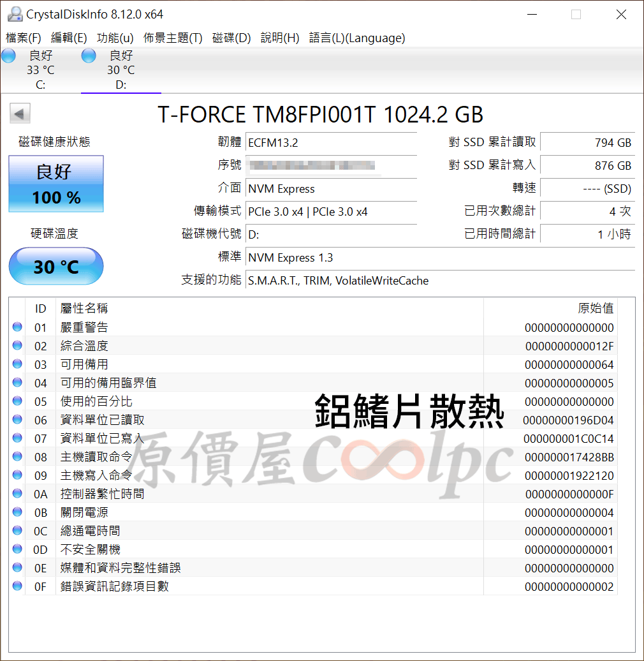This screenshot has height=661, width=644.
Task: Click raw value 00000000000004 for 關閉電源
Action: 569,512
